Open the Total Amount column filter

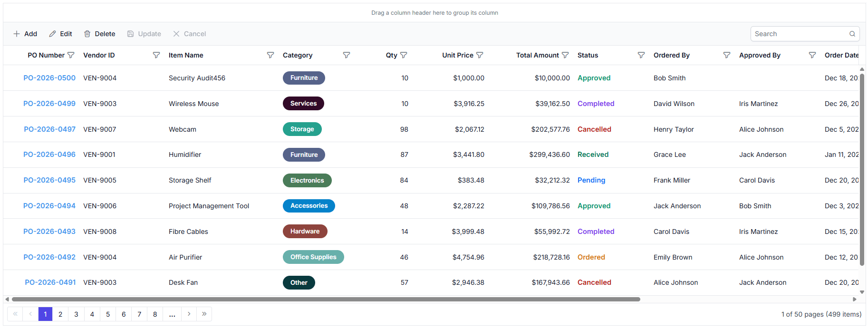click(x=565, y=55)
